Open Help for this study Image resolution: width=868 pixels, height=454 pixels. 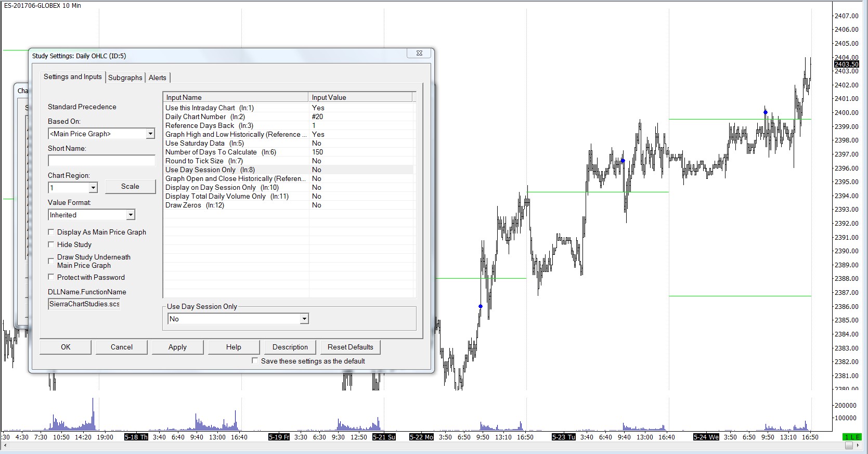point(234,347)
